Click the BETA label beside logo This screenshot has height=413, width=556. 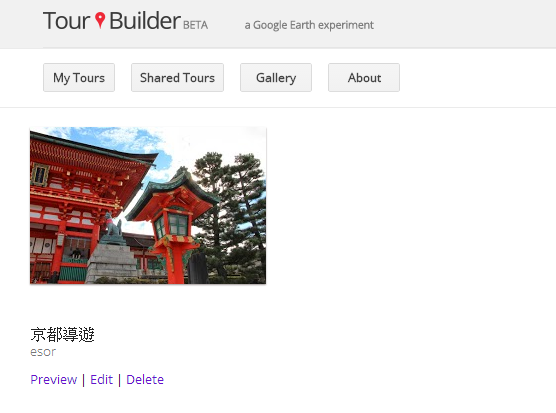[x=195, y=25]
